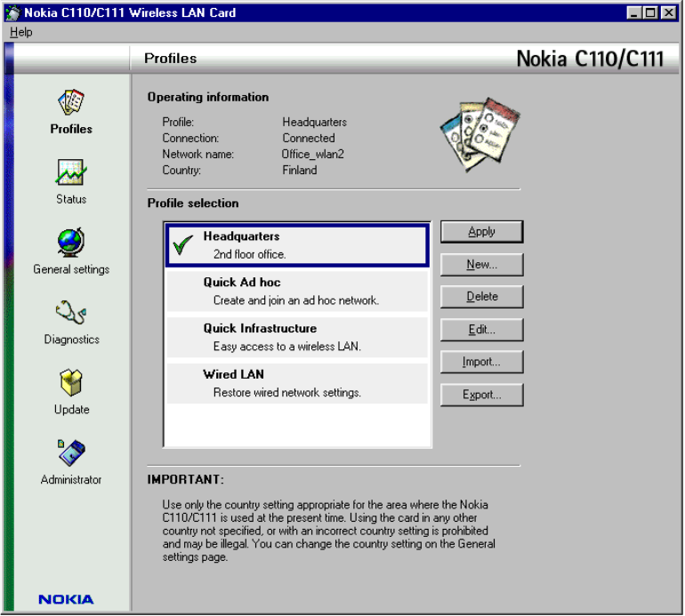Open the Update box icon
Screen dimensions: 685x616
(71, 382)
